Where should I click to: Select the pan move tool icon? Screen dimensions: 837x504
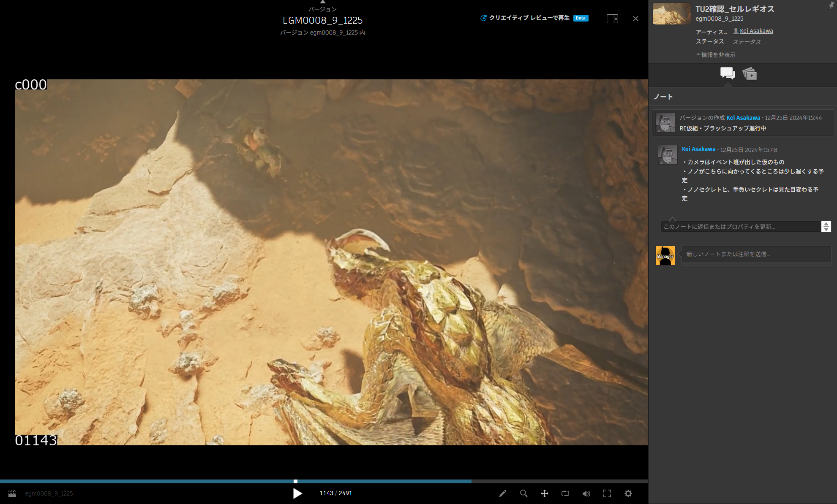544,493
